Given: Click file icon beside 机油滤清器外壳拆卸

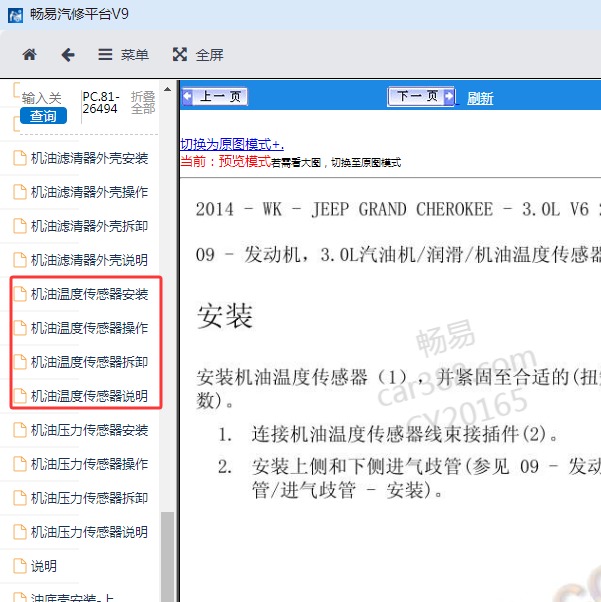Looking at the screenshot, I should tap(20, 226).
